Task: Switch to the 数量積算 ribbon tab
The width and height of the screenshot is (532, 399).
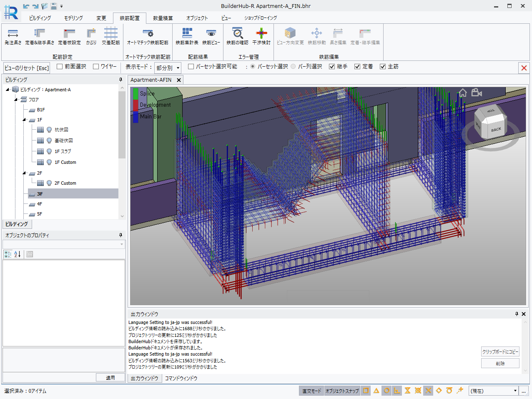Action: pyautogui.click(x=163, y=18)
